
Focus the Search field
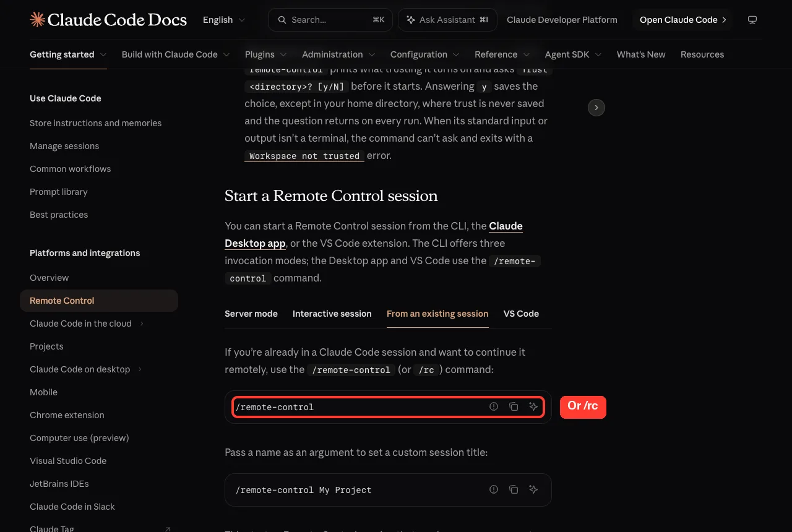click(330, 20)
